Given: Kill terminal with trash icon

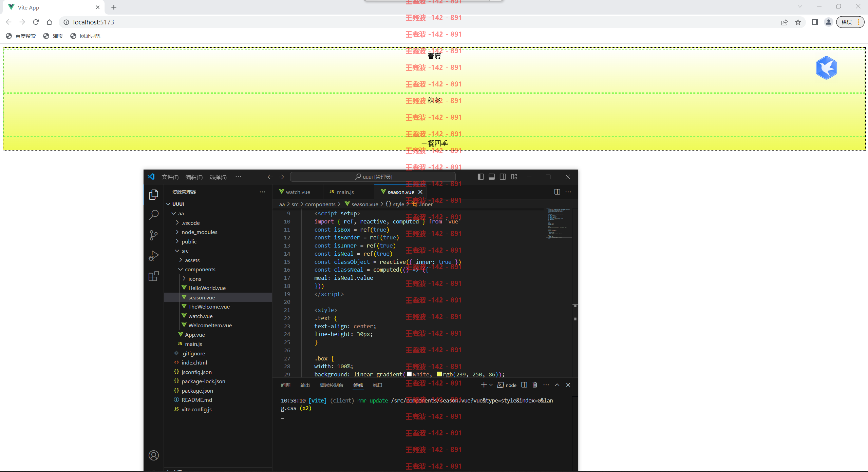Looking at the screenshot, I should tap(535, 385).
